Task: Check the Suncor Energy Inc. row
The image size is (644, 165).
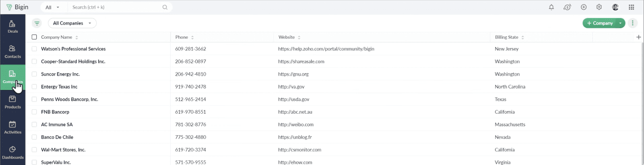Action: pyautogui.click(x=34, y=74)
